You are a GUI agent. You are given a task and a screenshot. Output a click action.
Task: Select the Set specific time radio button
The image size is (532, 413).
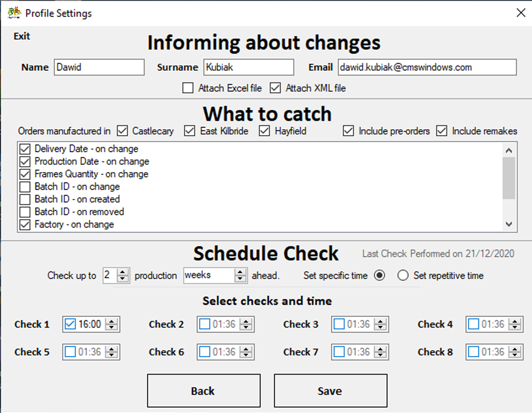pyautogui.click(x=379, y=275)
